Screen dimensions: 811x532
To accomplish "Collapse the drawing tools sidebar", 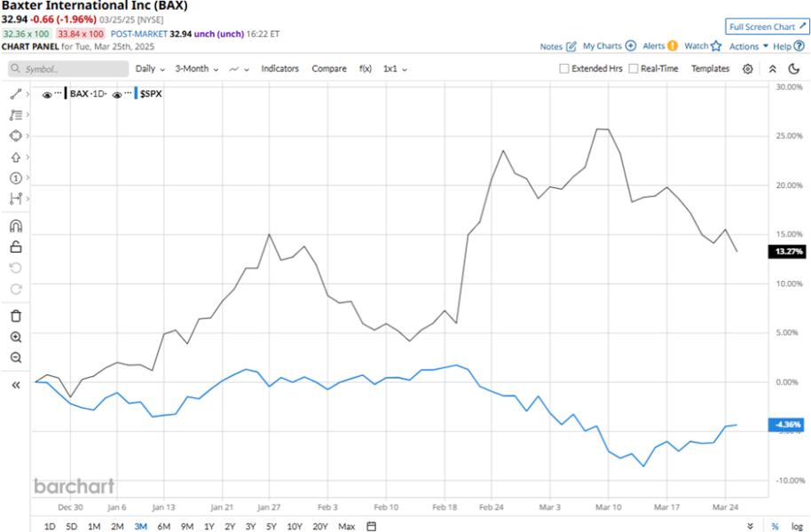I will coord(15,385).
